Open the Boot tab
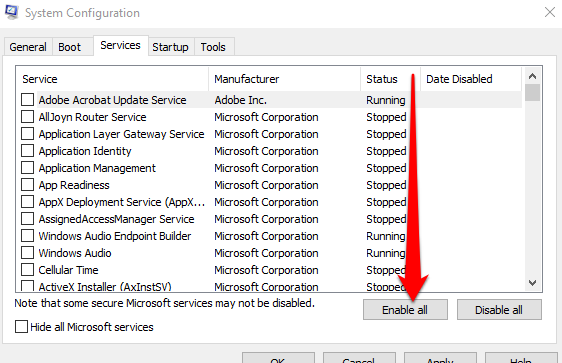The image size is (562, 363). point(70,47)
